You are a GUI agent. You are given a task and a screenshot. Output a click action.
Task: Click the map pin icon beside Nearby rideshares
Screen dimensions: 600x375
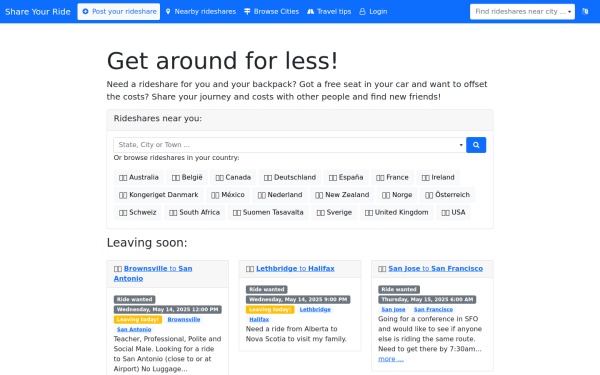[168, 11]
